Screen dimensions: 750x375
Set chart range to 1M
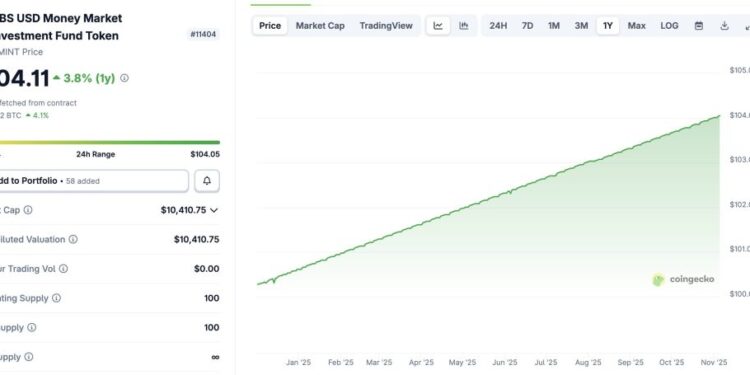tap(554, 26)
